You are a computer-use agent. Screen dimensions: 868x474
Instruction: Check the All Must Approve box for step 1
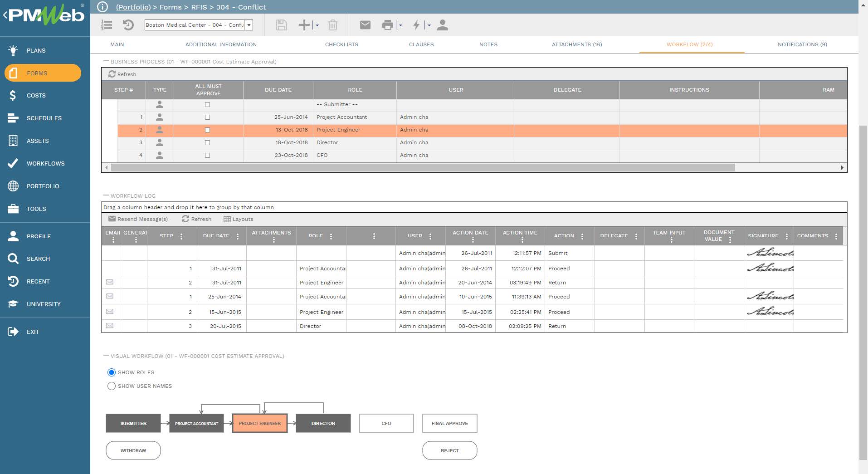(x=207, y=117)
